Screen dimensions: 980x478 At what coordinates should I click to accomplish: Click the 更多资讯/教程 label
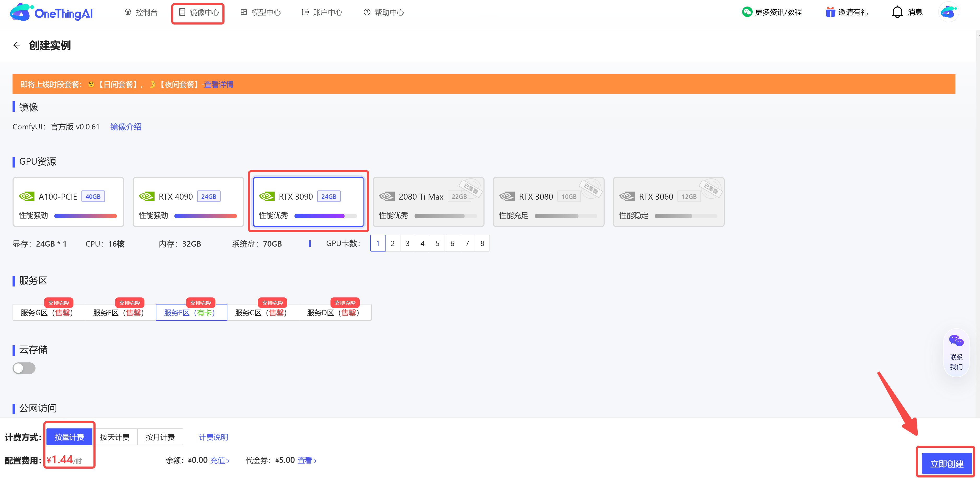(x=778, y=12)
